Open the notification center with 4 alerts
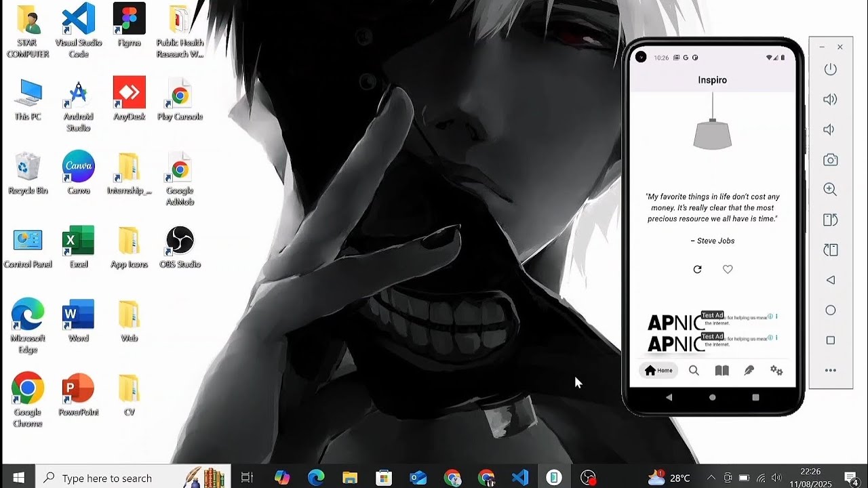Image resolution: width=868 pixels, height=488 pixels. point(852,478)
